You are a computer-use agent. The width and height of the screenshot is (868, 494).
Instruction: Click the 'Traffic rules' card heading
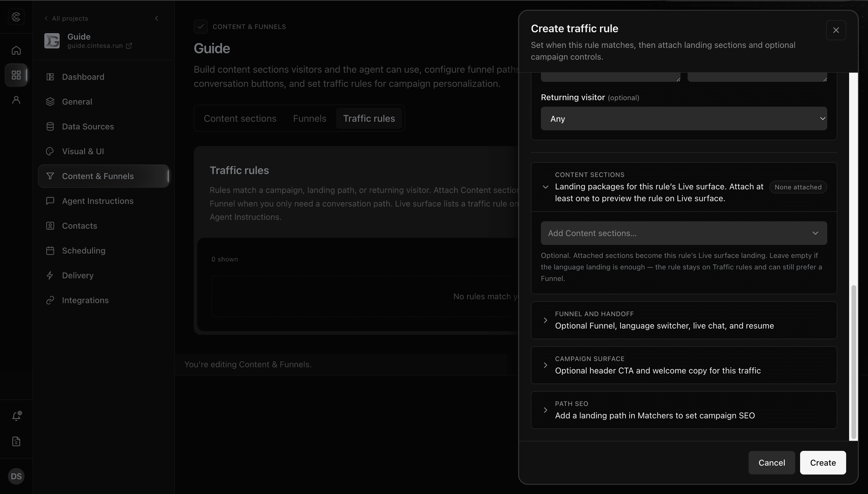coord(239,170)
